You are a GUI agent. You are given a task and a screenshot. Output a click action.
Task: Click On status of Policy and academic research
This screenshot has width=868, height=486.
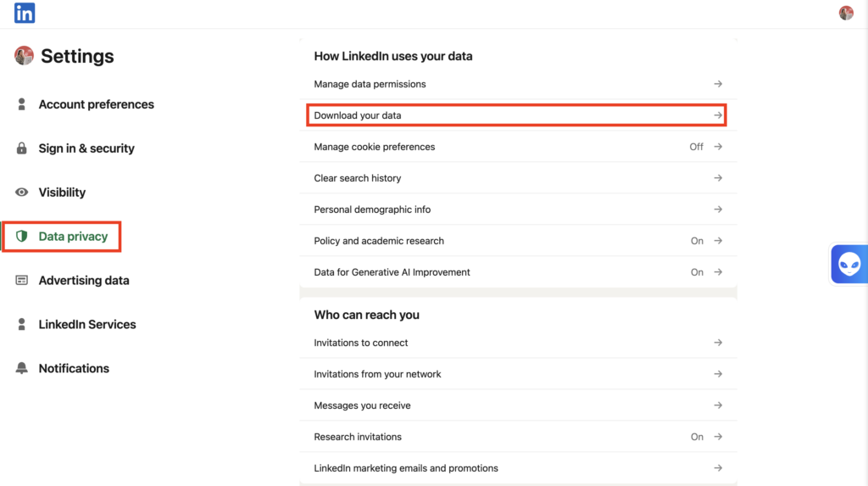click(697, 241)
